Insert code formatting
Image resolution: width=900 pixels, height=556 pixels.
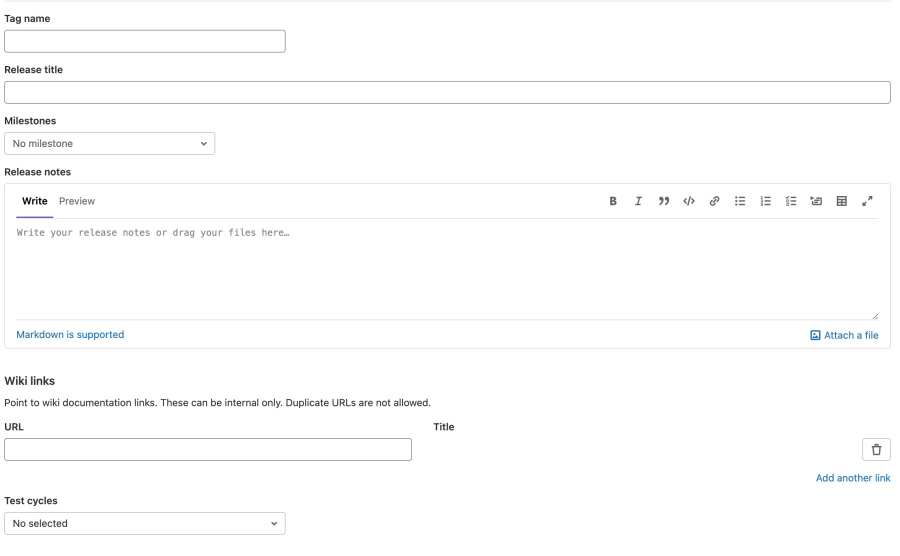click(688, 201)
